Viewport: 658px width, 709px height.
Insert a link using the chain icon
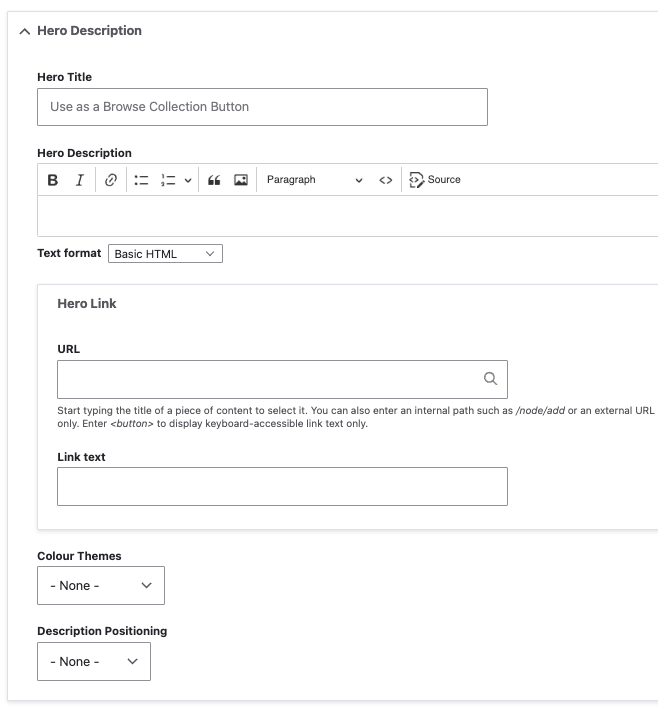click(111, 180)
